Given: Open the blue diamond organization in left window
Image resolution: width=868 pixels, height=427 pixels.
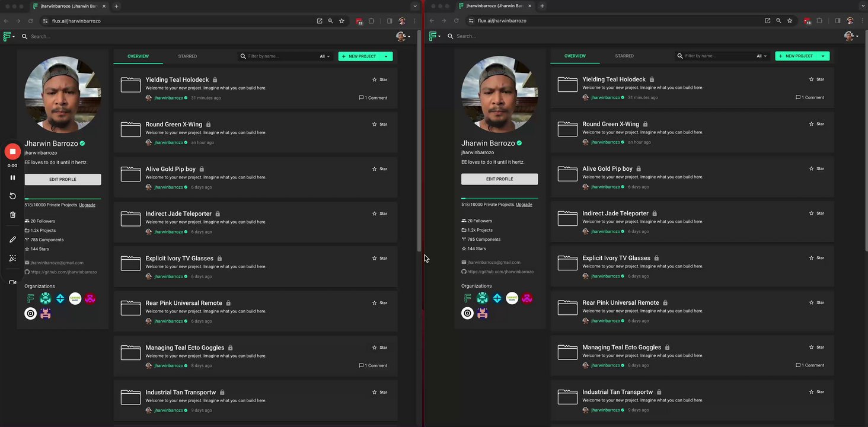Looking at the screenshot, I should [60, 299].
